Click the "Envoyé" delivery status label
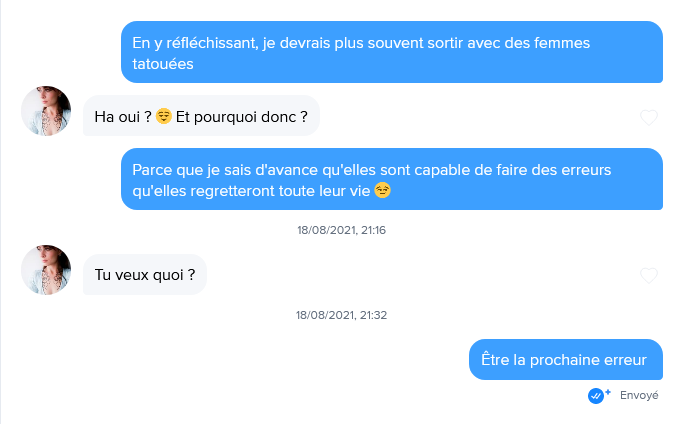This screenshot has height=424, width=682. coord(639,395)
